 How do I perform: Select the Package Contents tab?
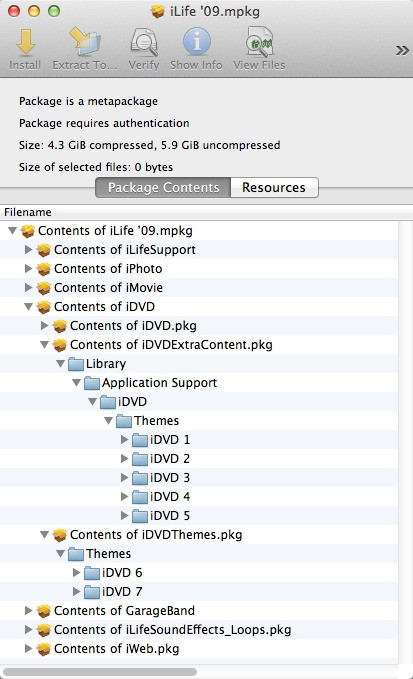coord(163,188)
